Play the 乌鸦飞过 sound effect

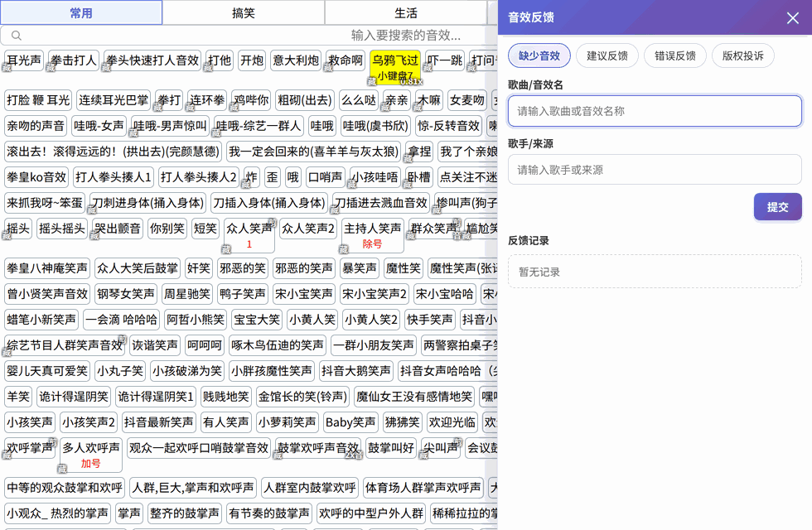(395, 68)
